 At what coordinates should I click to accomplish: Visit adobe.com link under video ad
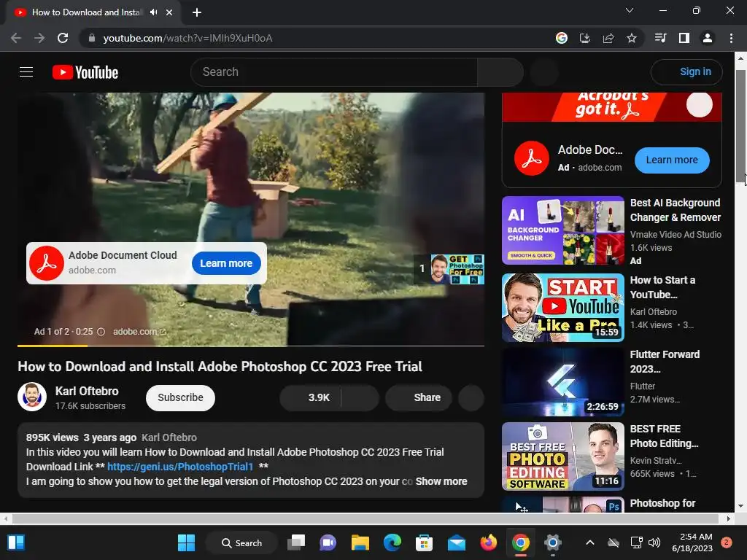[139, 332]
